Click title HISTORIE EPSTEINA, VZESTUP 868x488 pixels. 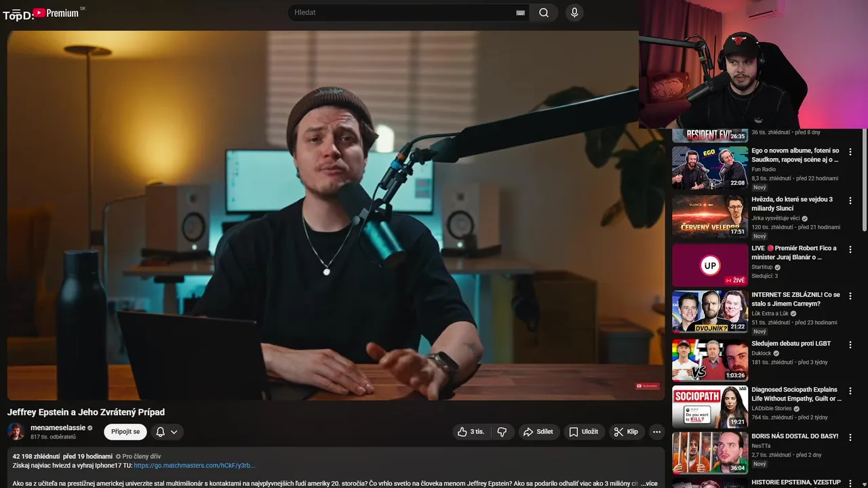[796, 483]
